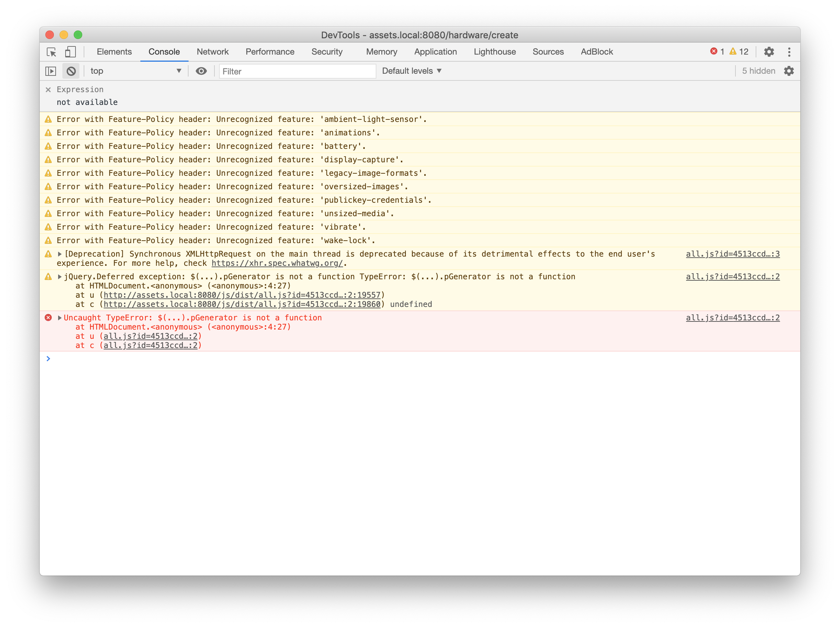Reveal the 5 hidden messages
Viewport: 840px width, 628px height.
pyautogui.click(x=758, y=71)
